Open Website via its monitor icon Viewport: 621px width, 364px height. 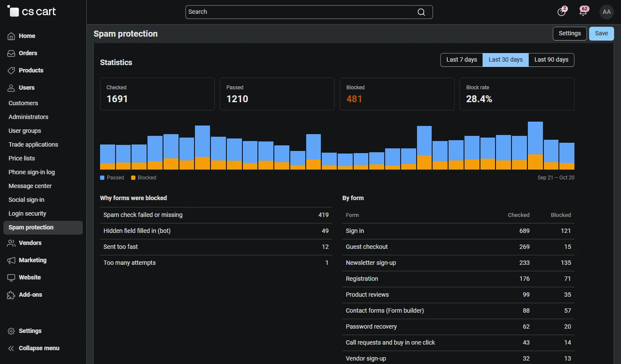(11, 278)
